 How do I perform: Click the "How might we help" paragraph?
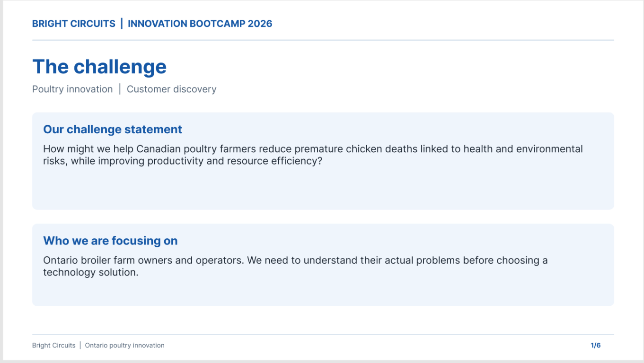pyautogui.click(x=313, y=155)
